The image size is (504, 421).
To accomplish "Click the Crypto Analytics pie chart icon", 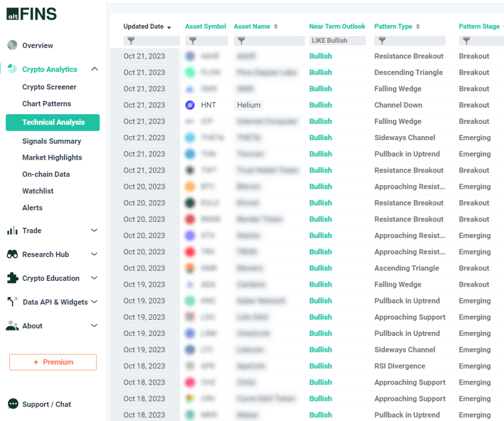I will (12, 69).
